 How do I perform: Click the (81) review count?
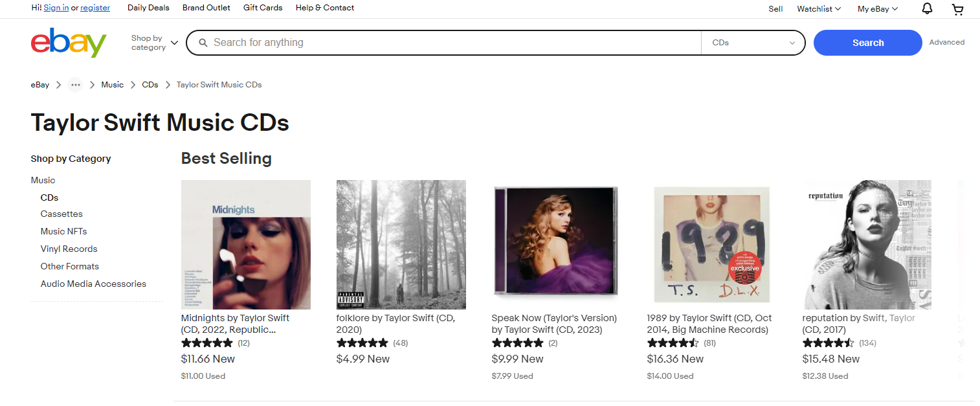coord(710,343)
